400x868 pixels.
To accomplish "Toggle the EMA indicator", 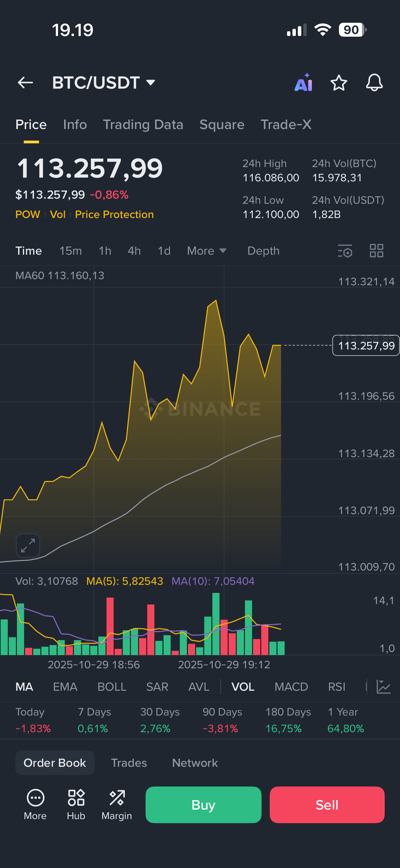I will [65, 687].
